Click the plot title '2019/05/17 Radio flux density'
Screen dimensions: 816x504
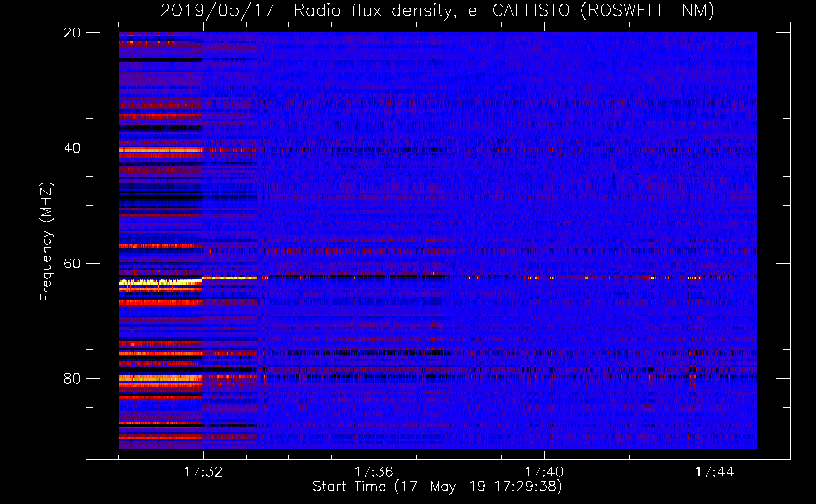[x=437, y=10]
